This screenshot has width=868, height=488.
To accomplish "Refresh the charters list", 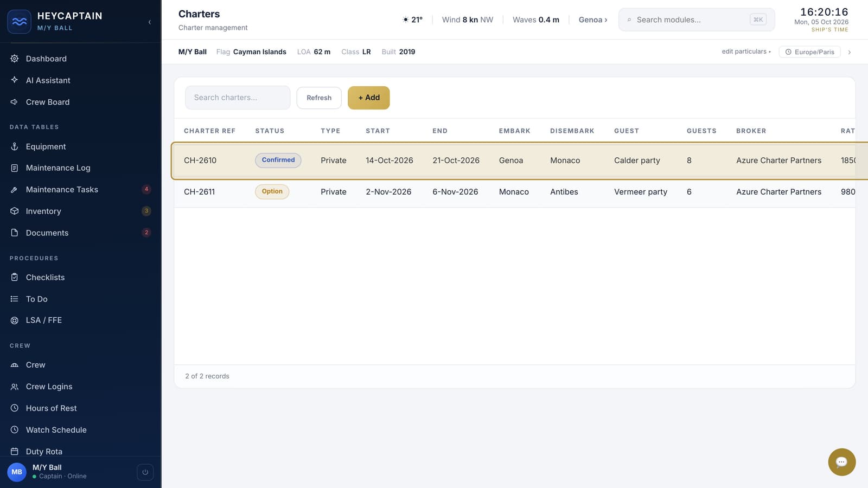I will [319, 98].
